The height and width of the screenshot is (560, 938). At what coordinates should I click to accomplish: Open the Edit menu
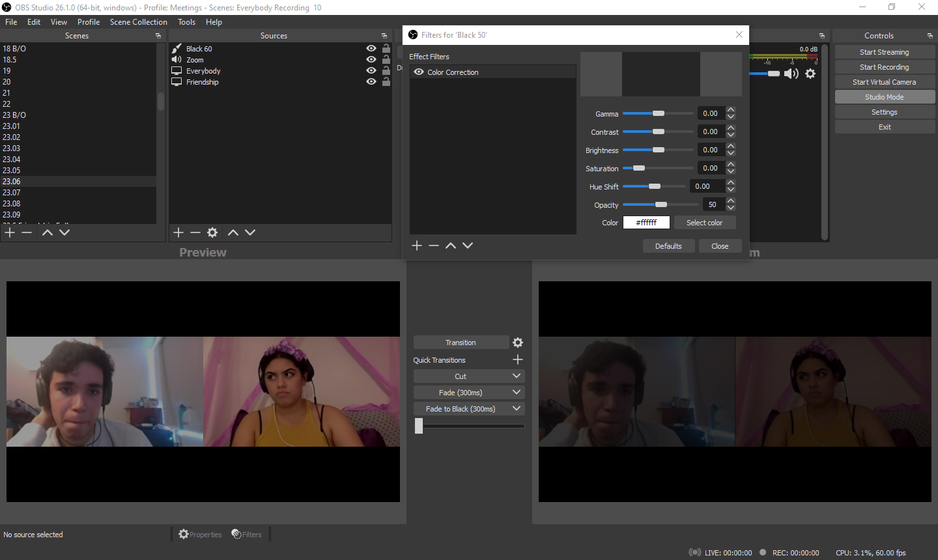pos(34,21)
